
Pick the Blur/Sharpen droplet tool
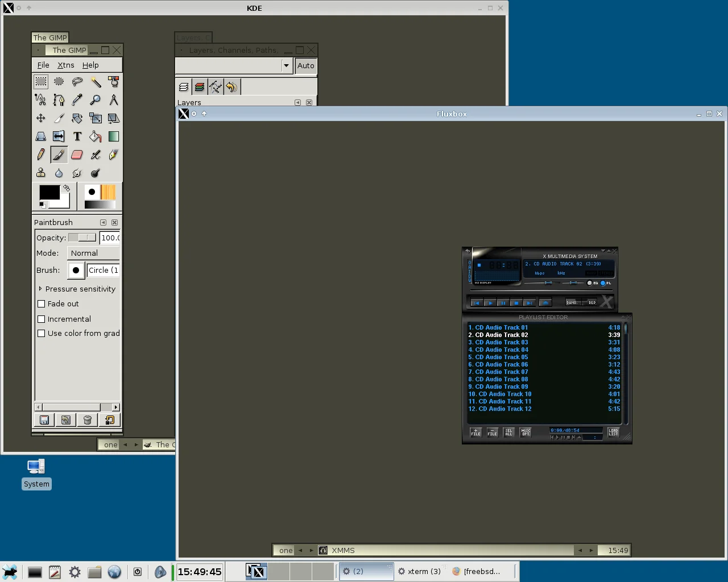pos(59,173)
